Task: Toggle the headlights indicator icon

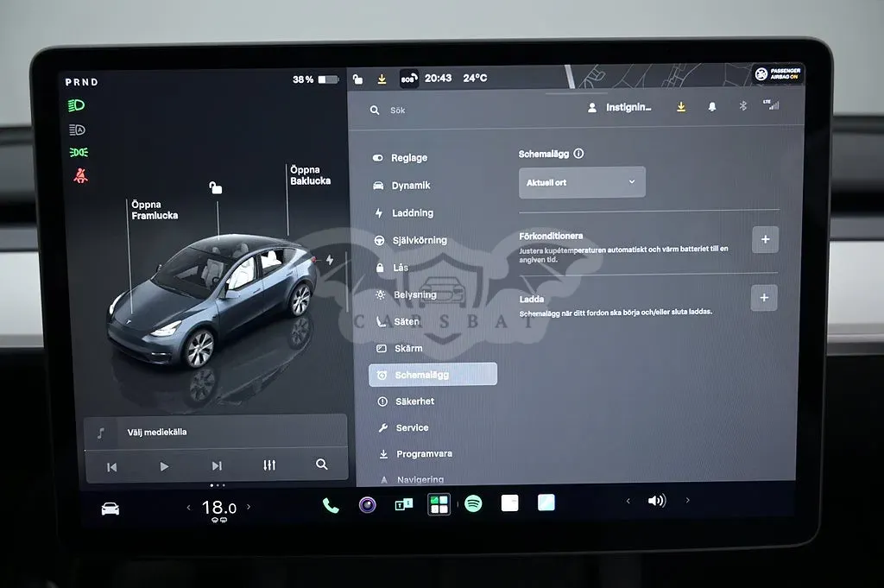Action: point(76,105)
